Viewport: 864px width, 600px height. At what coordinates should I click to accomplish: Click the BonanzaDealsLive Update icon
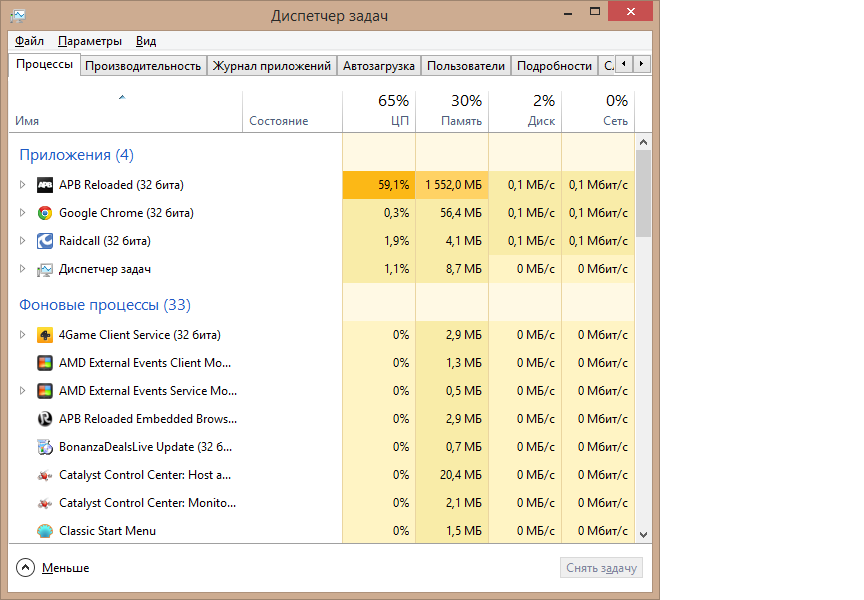tap(45, 447)
